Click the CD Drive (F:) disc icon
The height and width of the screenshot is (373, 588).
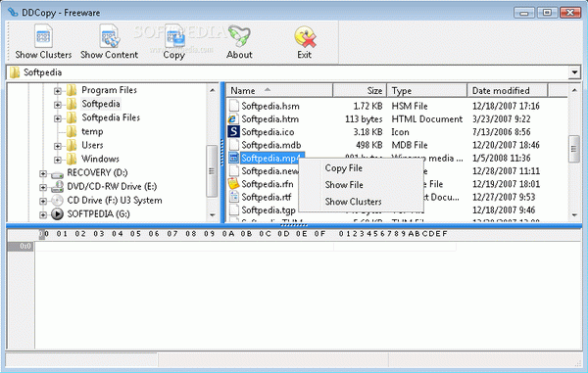[57, 201]
